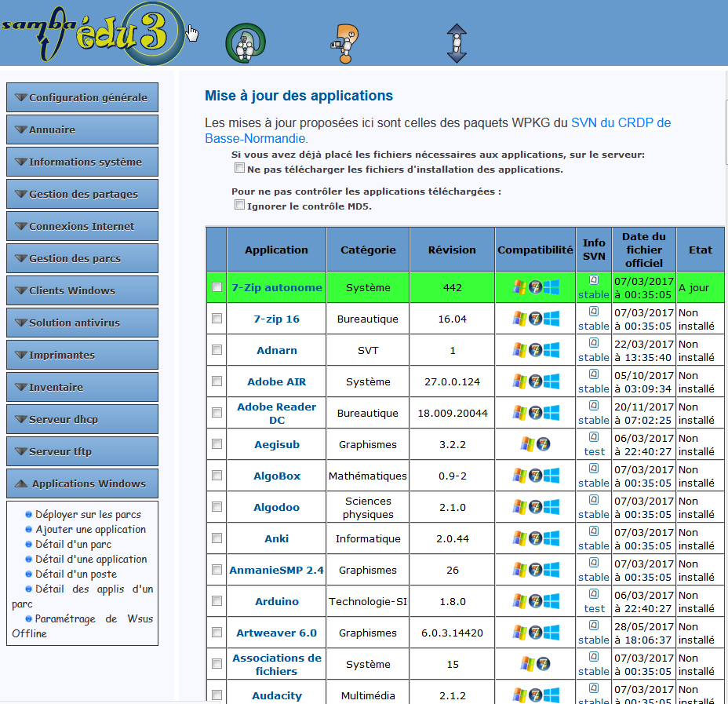Open 'Paramétrage de Wsus Offline' entry

[x=82, y=626]
